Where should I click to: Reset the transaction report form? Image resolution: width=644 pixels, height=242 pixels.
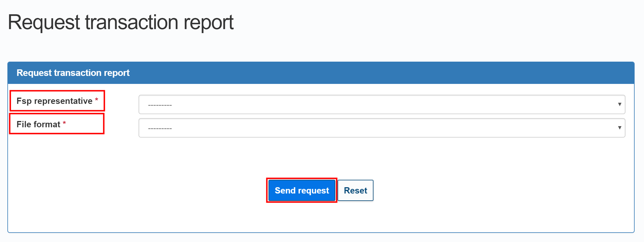(x=355, y=190)
